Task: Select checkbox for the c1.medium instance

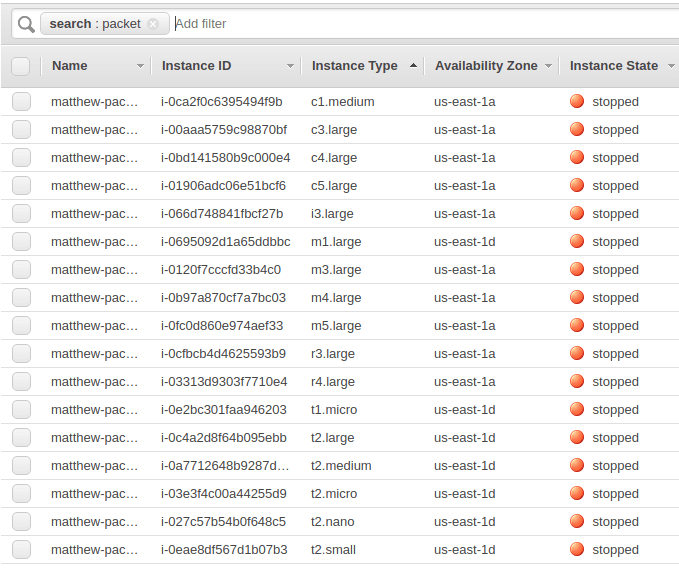Action: (21, 102)
